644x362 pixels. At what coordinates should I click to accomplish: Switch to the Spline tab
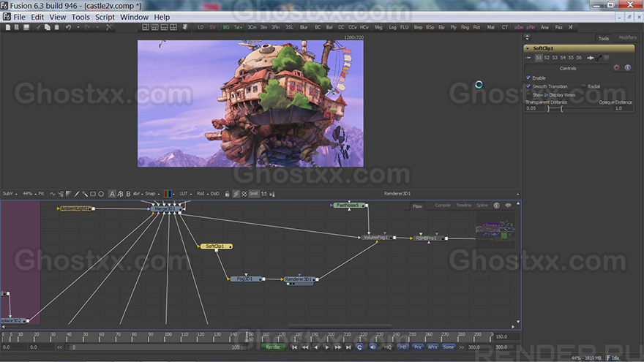pos(482,205)
